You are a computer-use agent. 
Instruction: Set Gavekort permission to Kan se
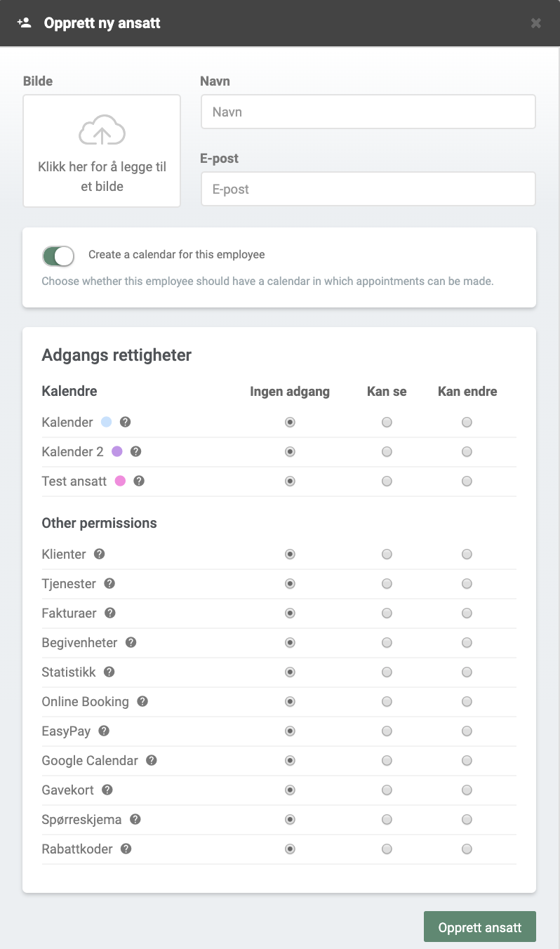click(x=387, y=790)
